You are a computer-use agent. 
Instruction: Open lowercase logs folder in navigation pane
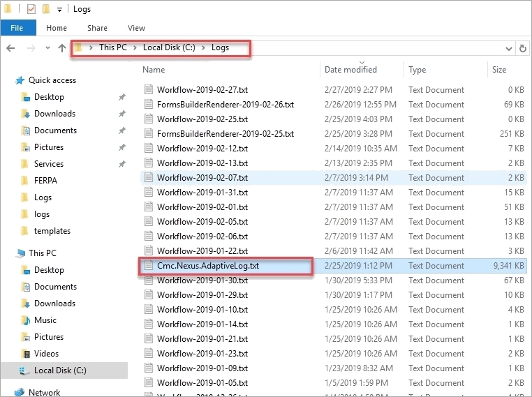tap(42, 214)
